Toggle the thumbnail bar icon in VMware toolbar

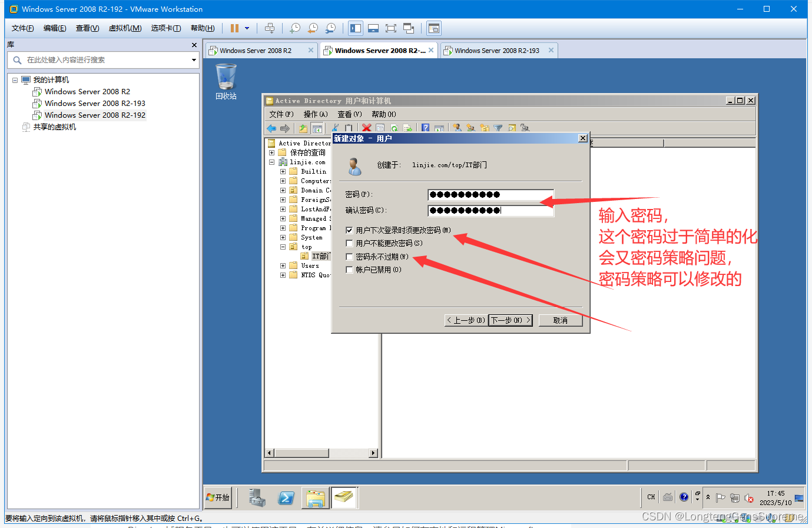pyautogui.click(x=373, y=28)
